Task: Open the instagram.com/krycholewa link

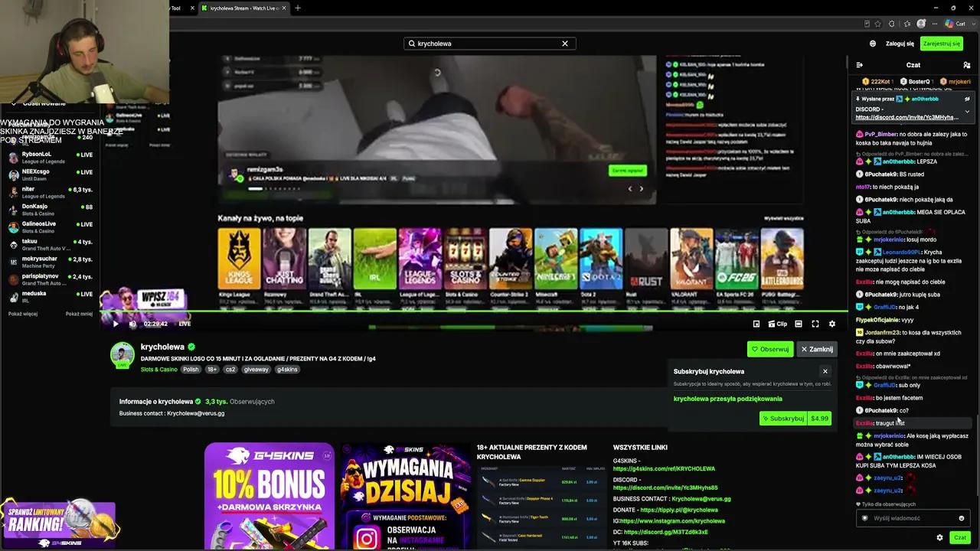Action: [672, 521]
